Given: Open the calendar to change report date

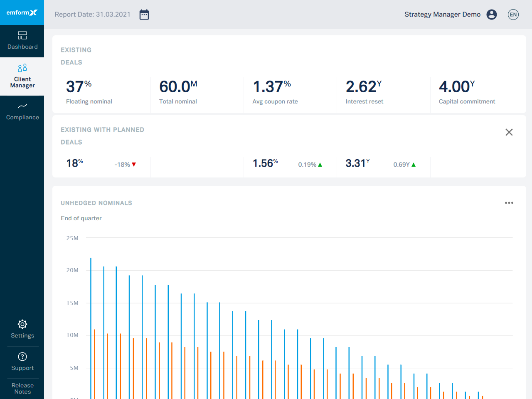Looking at the screenshot, I should tap(144, 14).
